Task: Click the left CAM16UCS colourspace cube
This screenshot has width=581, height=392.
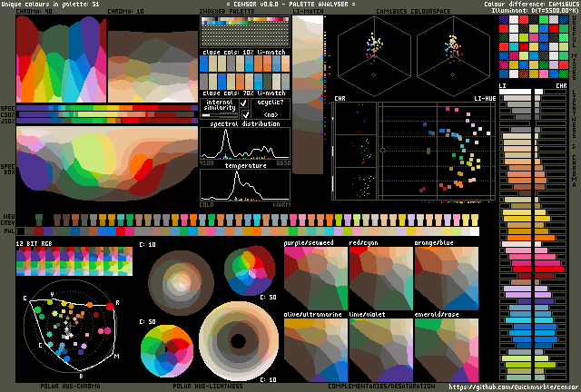Action: (x=374, y=57)
